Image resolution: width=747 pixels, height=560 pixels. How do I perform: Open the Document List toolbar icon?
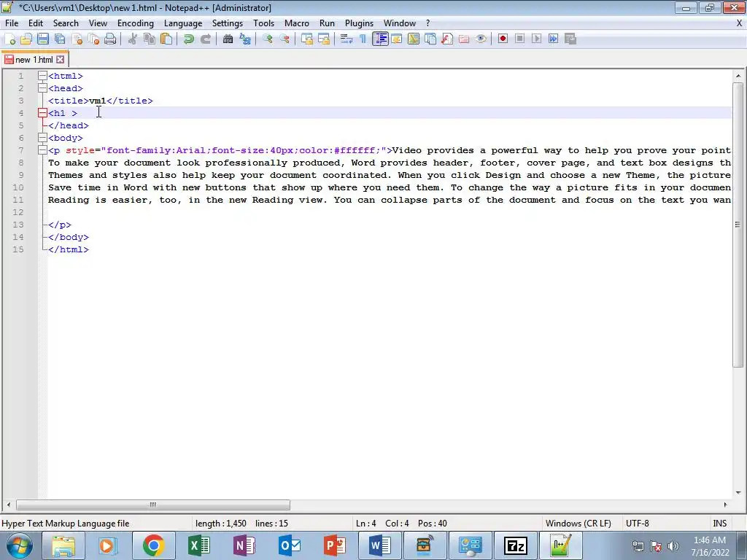click(x=430, y=39)
